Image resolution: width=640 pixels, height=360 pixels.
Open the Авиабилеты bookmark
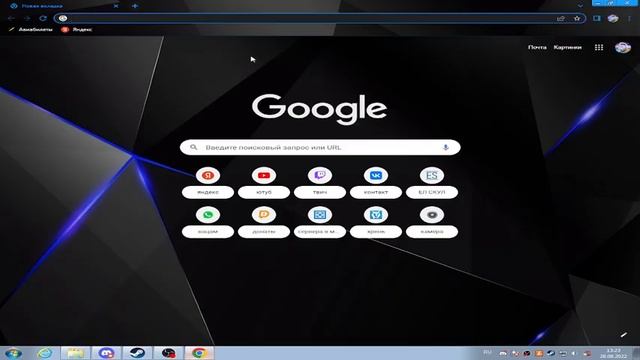pyautogui.click(x=31, y=29)
